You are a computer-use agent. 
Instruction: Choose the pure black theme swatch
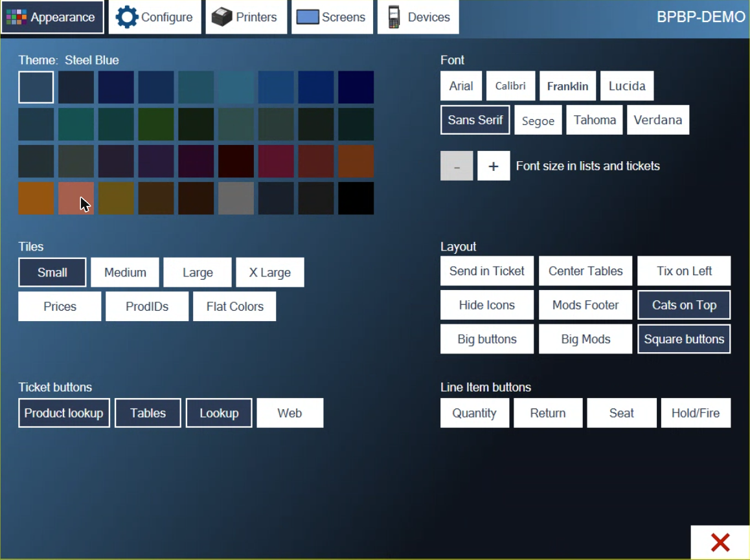click(356, 198)
